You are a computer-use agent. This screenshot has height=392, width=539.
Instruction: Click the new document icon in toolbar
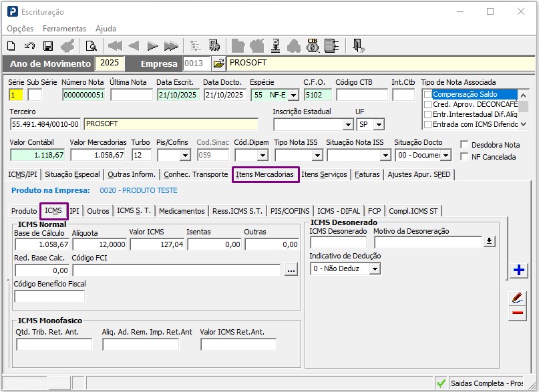[x=11, y=46]
